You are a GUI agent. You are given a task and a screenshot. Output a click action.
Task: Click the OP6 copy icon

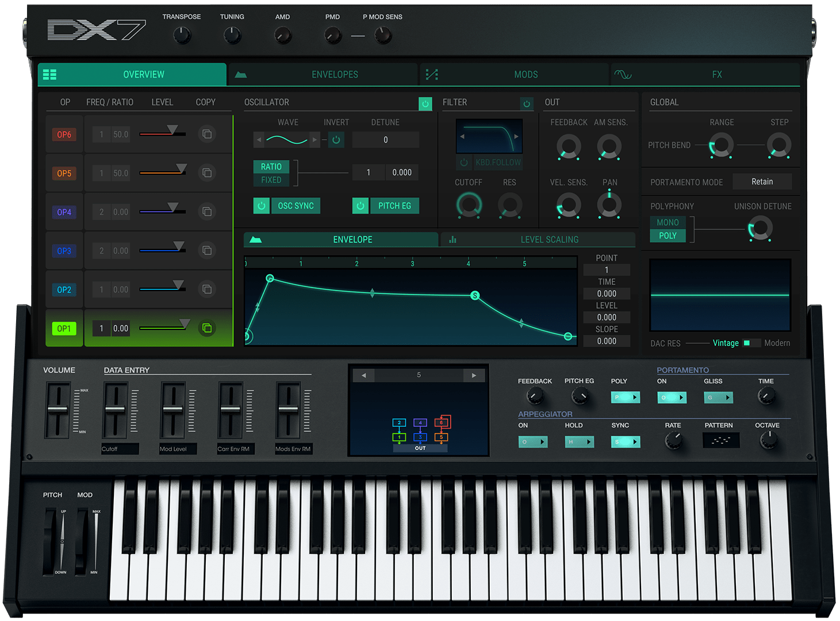pos(207,134)
